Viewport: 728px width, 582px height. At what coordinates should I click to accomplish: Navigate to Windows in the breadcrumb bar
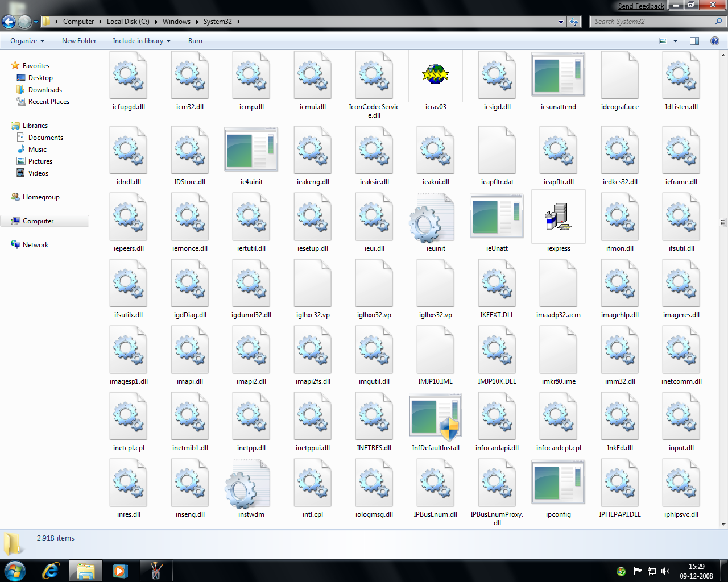coord(176,21)
